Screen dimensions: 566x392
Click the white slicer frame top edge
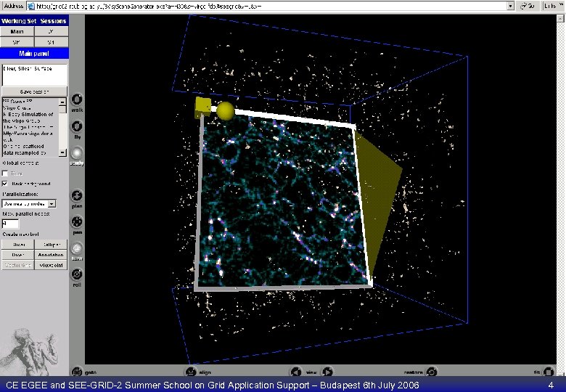[292, 118]
